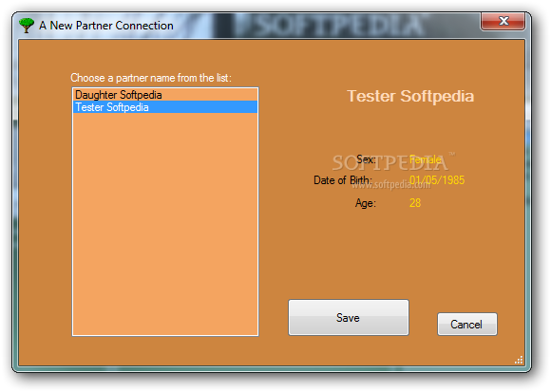
Task: Click the Sex label
Action: (x=366, y=159)
